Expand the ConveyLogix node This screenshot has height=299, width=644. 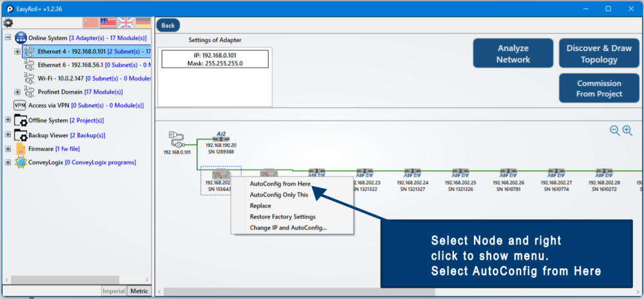[8, 162]
